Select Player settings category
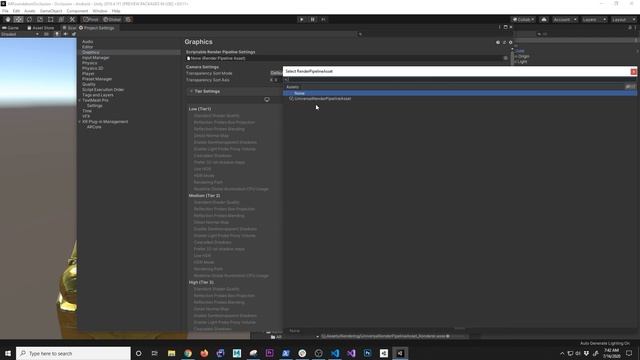 [x=88, y=73]
